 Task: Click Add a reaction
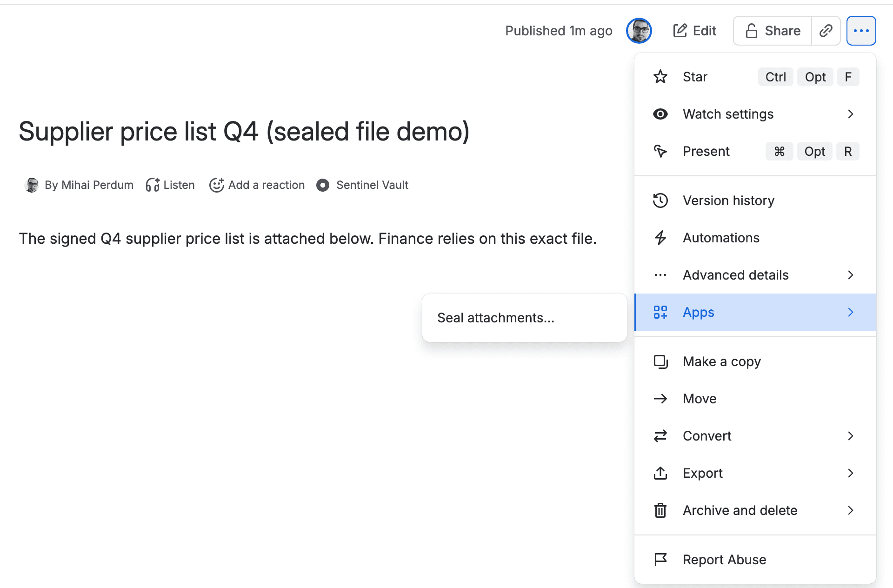(x=257, y=185)
